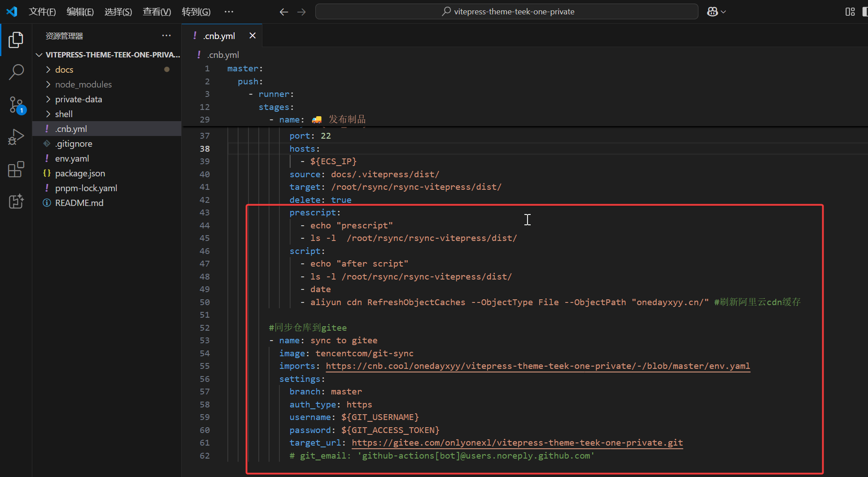This screenshot has height=477, width=868.
Task: Expand the node_modules folder
Action: coord(107,84)
